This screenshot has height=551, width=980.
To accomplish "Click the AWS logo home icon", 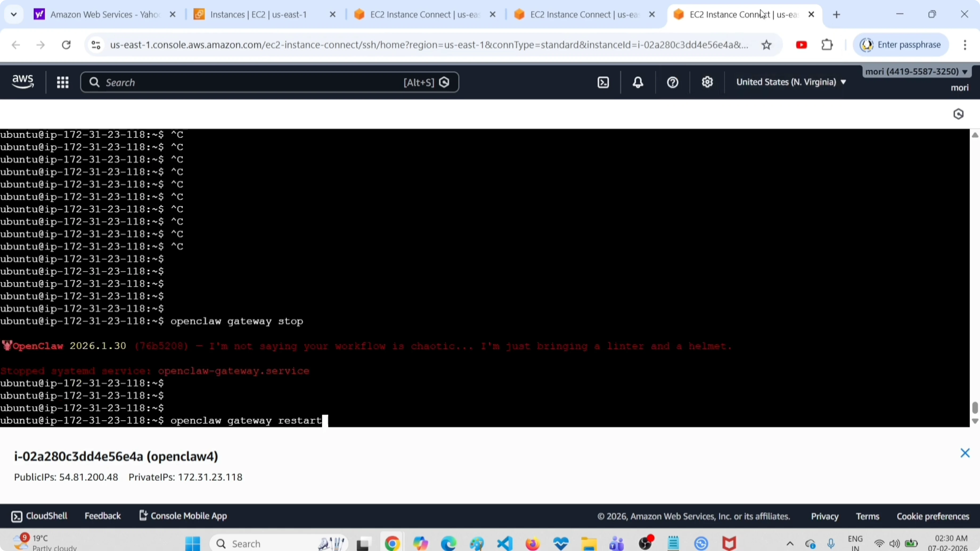I will pyautogui.click(x=23, y=81).
